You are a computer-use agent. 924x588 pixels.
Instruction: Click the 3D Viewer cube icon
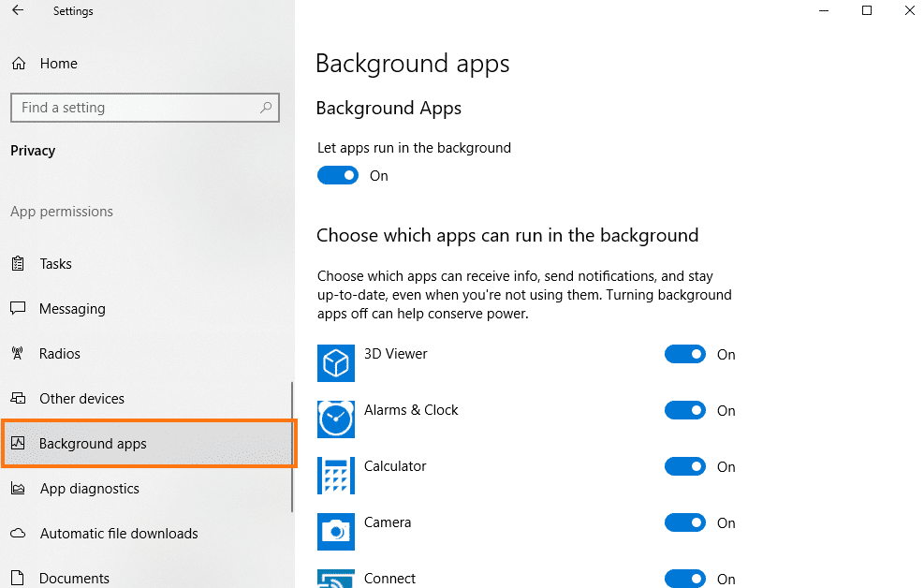(336, 363)
